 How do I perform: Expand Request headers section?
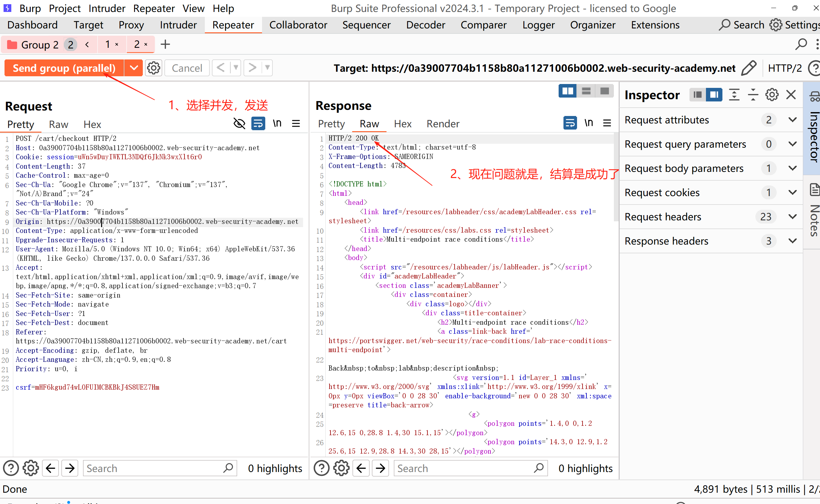click(793, 217)
